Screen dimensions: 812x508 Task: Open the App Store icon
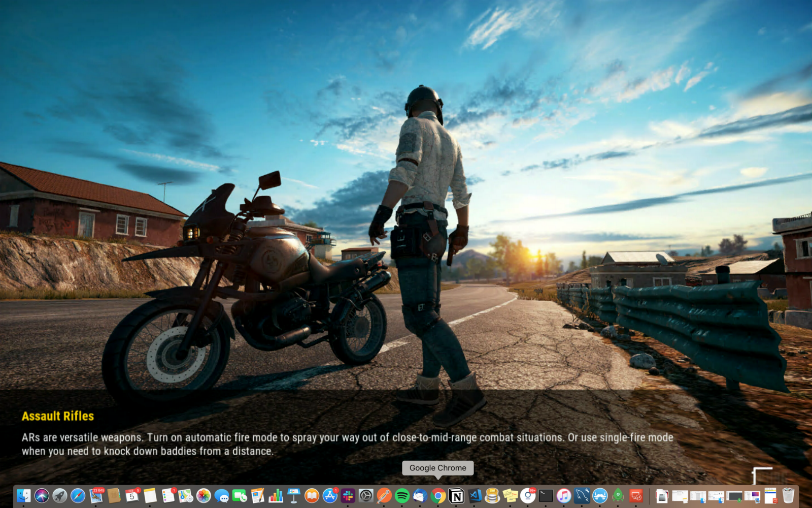point(330,495)
